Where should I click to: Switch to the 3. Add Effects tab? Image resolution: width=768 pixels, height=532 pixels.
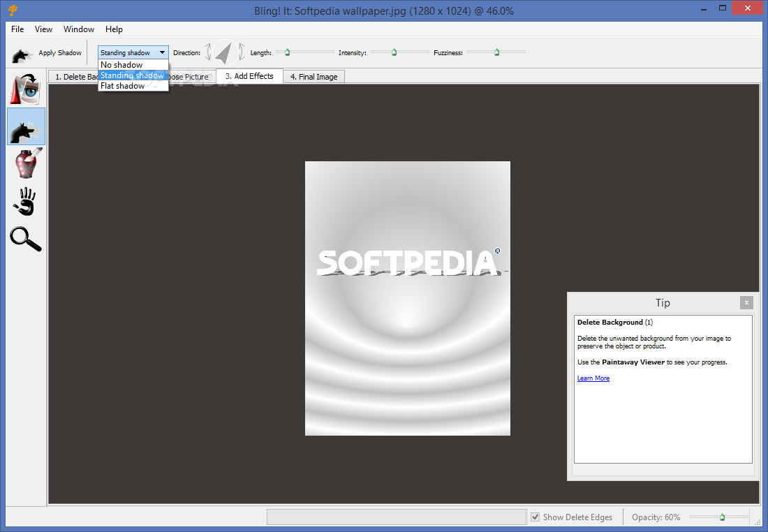[x=249, y=76]
